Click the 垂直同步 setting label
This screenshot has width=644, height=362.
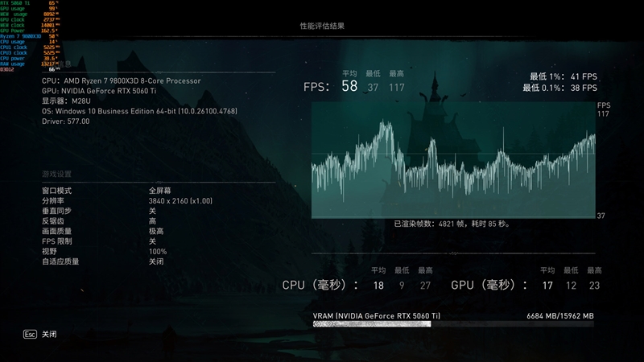click(x=56, y=211)
